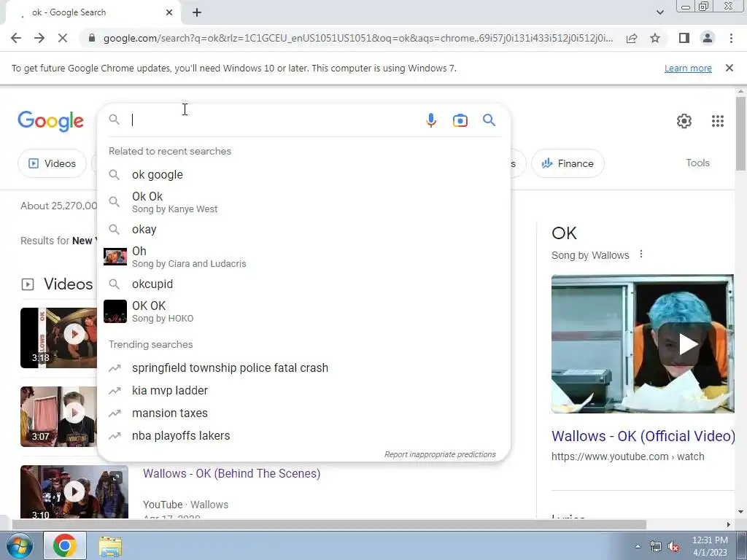Open a new tab
The height and width of the screenshot is (560, 747).
point(197,12)
